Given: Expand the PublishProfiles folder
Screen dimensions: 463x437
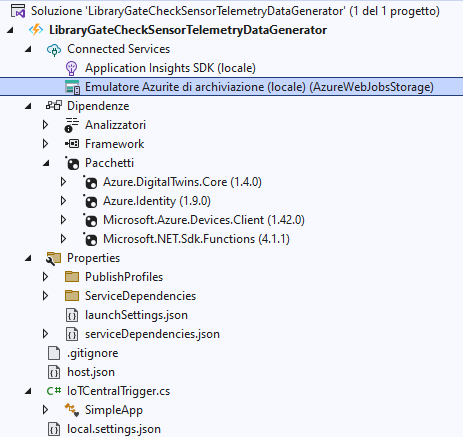Looking at the screenshot, I should click(46, 277).
